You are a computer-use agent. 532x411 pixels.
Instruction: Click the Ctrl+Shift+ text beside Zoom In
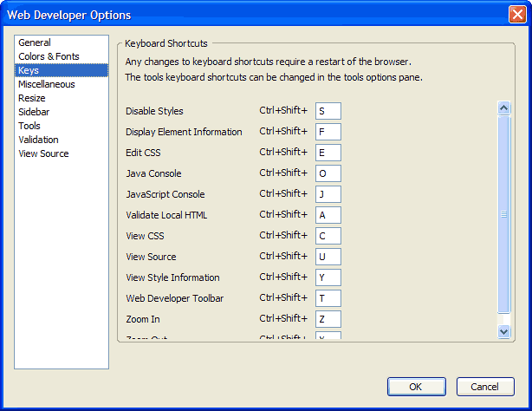click(283, 318)
